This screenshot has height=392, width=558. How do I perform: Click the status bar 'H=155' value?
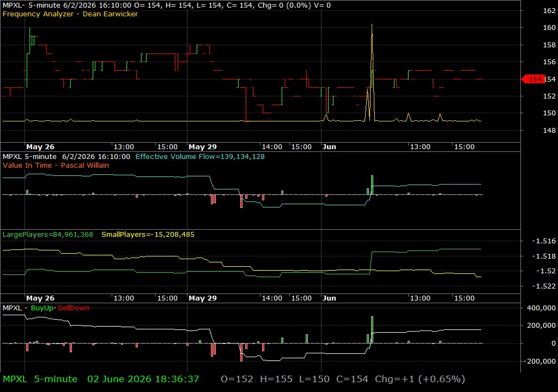[276, 379]
